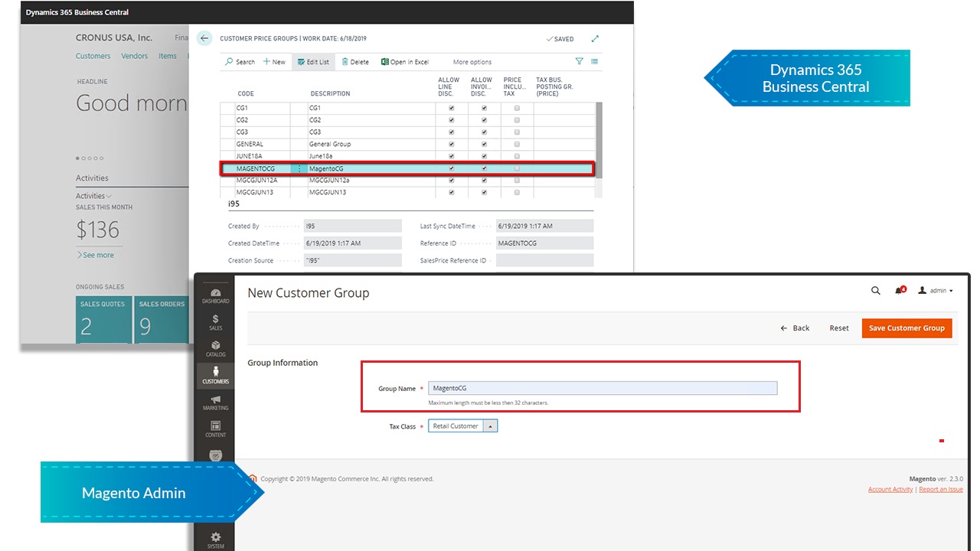Toggle Allow Line Disc. for CG2

pos(452,120)
